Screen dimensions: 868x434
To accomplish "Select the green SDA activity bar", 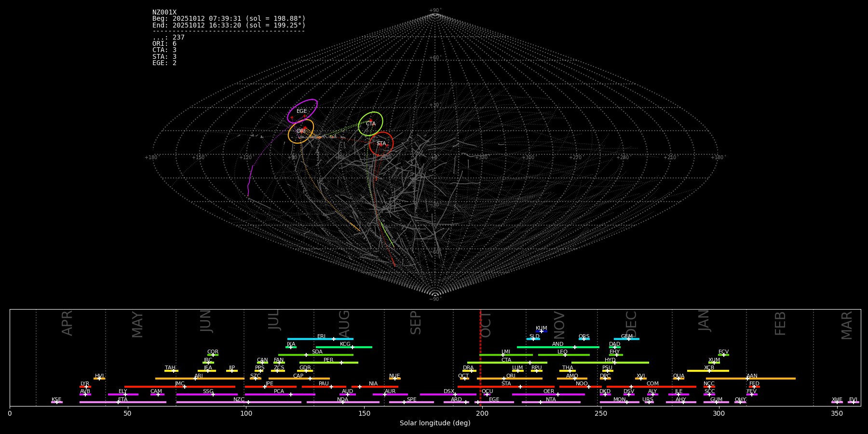I will (x=316, y=355).
